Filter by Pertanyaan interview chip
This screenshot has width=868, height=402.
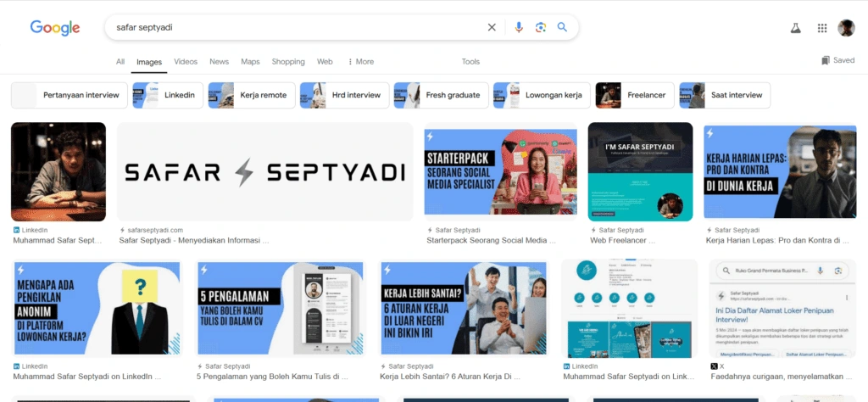point(70,95)
